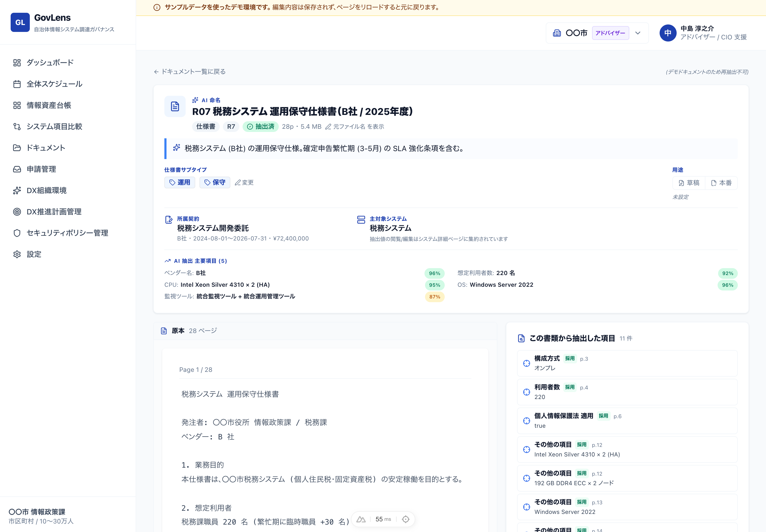Click the 抽出済 status badge

tap(261, 127)
